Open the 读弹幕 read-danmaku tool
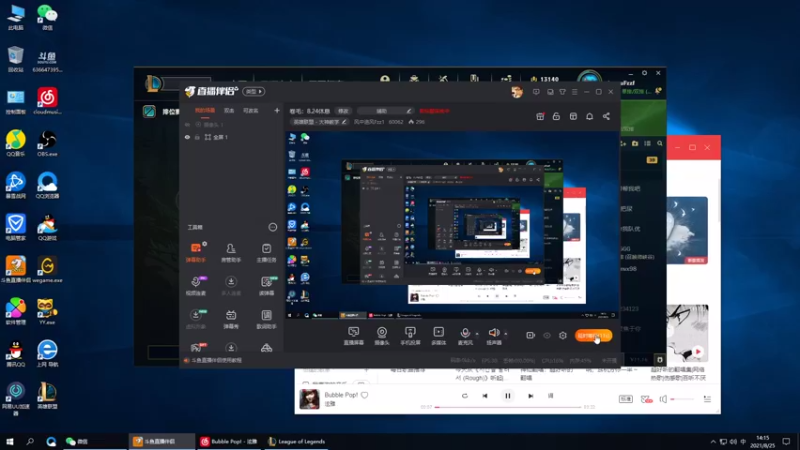The image size is (800, 450). [x=266, y=285]
